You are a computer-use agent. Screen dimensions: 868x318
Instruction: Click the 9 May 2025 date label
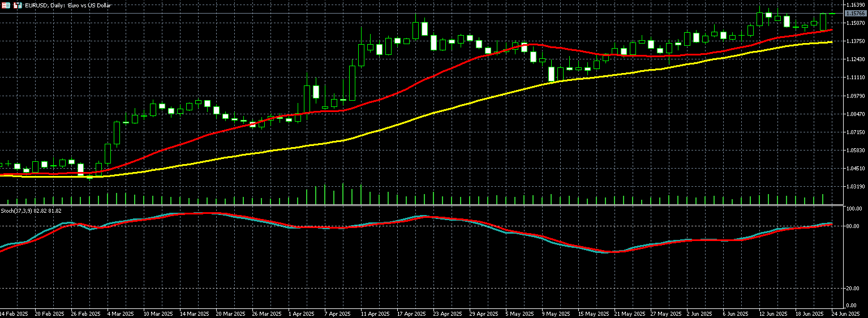[x=556, y=313]
